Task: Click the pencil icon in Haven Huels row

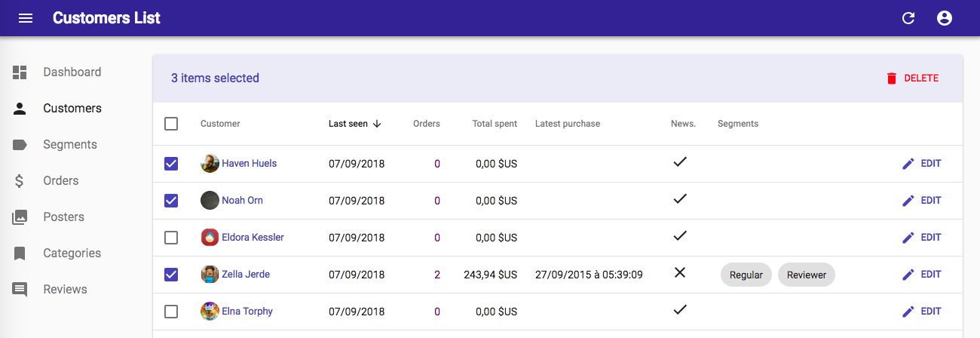Action: [x=908, y=164]
